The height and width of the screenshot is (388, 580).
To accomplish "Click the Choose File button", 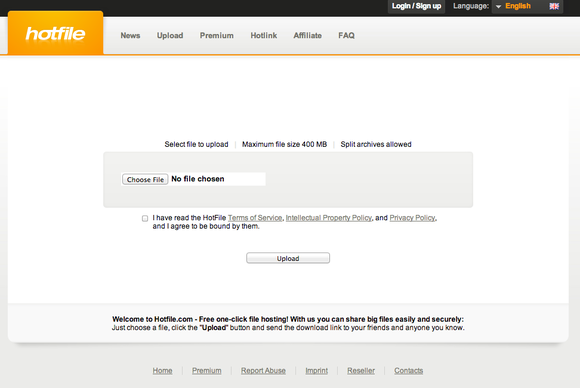I will tap(145, 179).
